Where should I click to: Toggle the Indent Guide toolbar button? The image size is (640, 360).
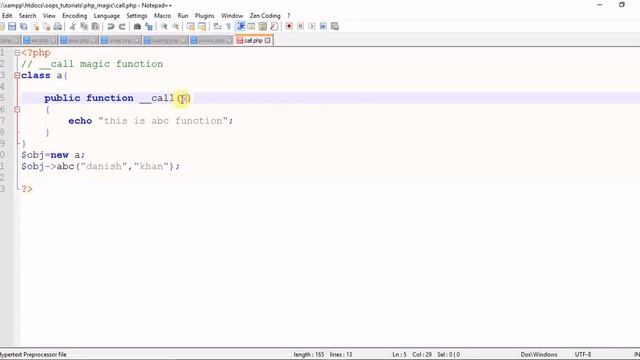pos(240,27)
